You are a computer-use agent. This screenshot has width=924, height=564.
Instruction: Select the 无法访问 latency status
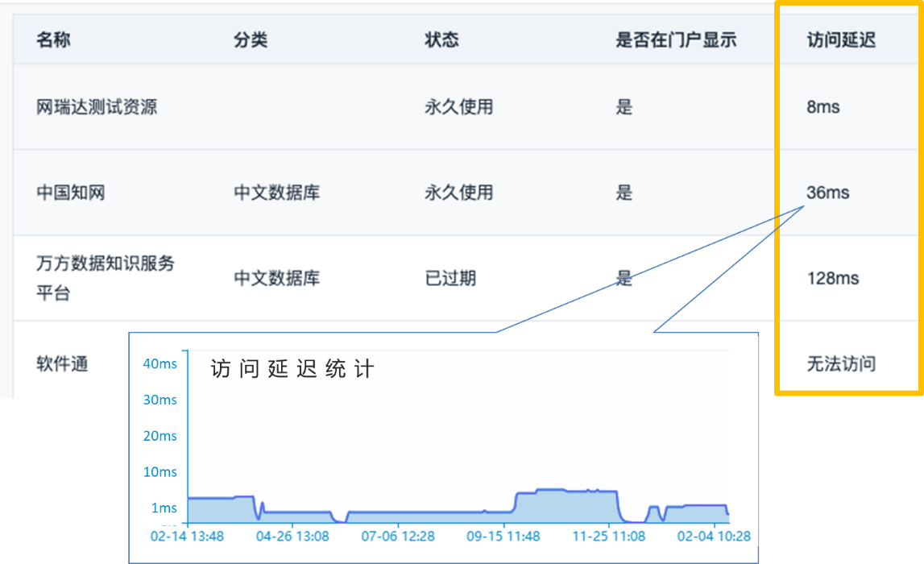pyautogui.click(x=841, y=364)
